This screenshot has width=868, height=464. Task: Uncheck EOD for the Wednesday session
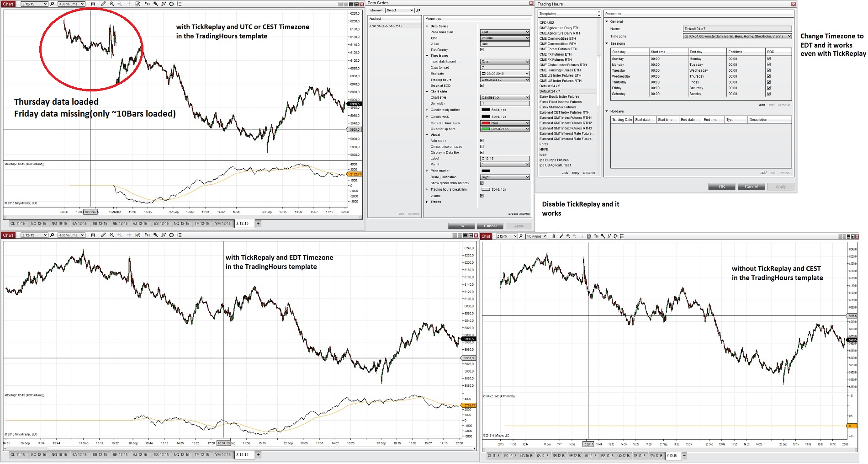pyautogui.click(x=769, y=76)
